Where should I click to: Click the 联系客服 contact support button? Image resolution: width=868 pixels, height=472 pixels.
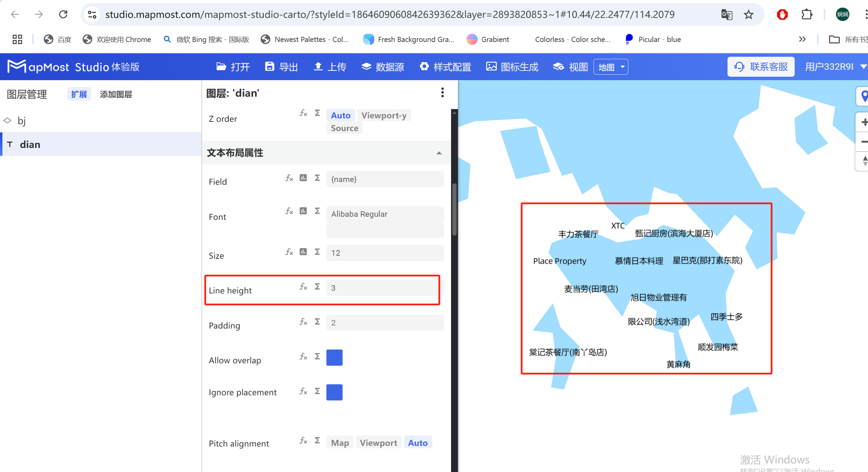[x=761, y=66]
